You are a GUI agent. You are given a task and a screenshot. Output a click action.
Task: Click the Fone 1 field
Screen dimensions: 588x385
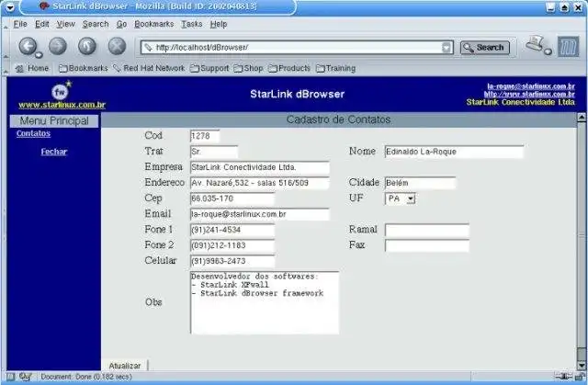[232, 230]
